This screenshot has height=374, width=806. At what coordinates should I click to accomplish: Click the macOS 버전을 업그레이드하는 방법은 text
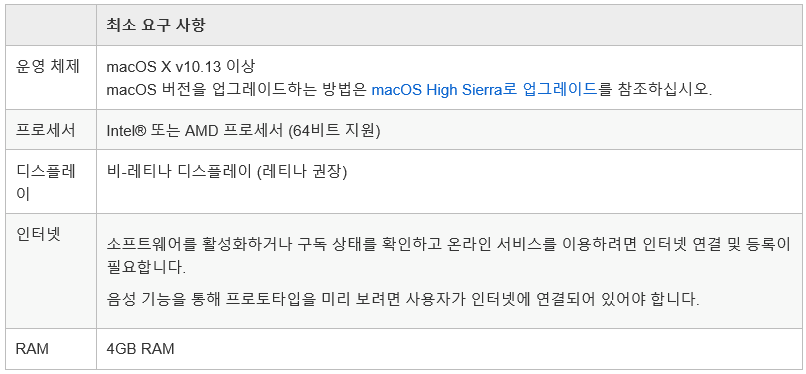point(236,89)
